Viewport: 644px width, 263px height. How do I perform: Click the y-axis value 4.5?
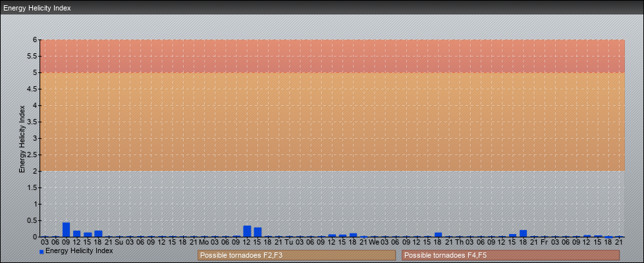point(32,89)
